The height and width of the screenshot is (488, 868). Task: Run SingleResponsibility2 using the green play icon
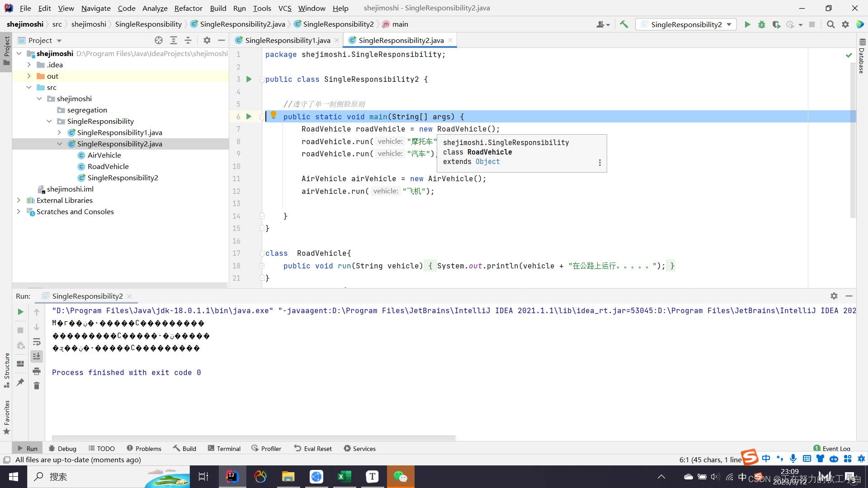click(747, 24)
